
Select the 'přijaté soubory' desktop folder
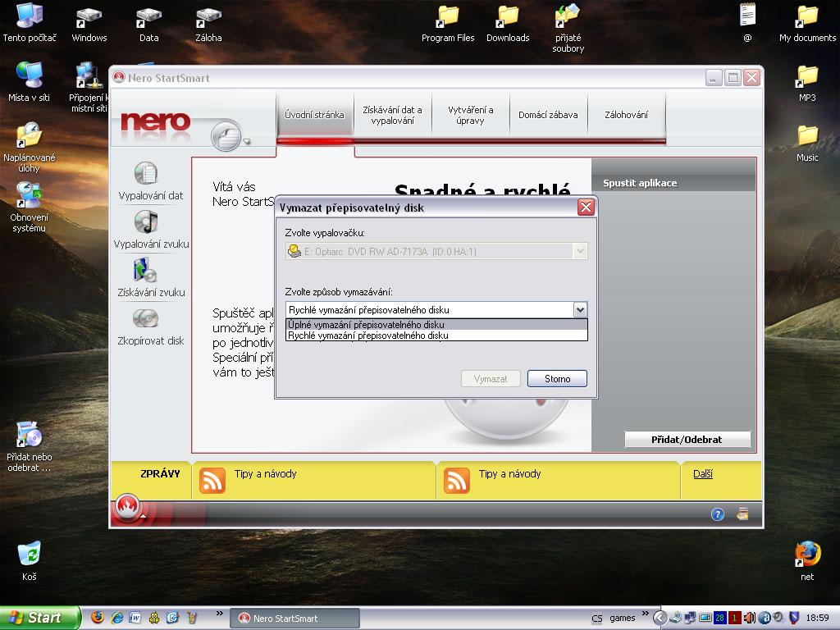click(568, 29)
